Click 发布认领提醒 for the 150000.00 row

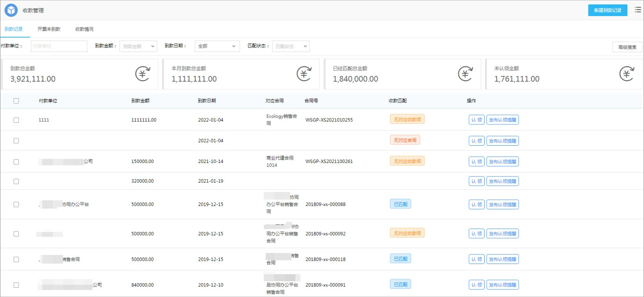pyautogui.click(x=502, y=161)
